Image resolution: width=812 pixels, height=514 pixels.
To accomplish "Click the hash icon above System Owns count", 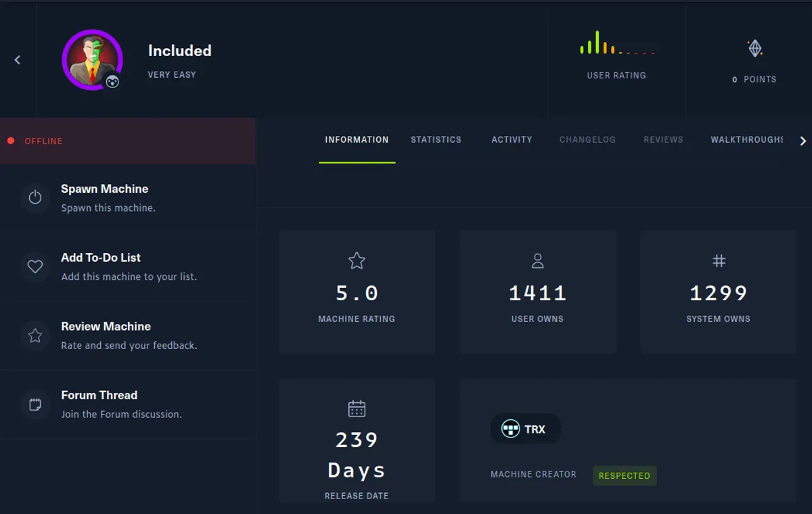I will 719,260.
